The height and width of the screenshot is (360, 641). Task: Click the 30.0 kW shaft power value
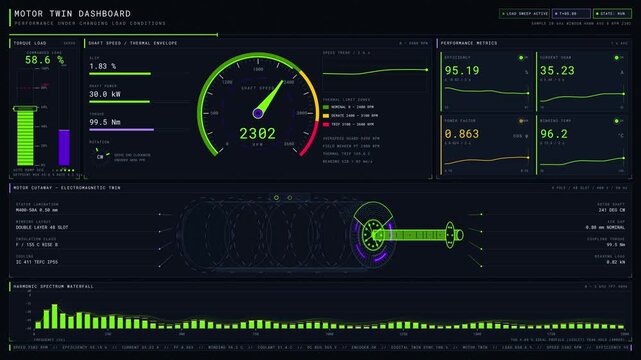(105, 94)
